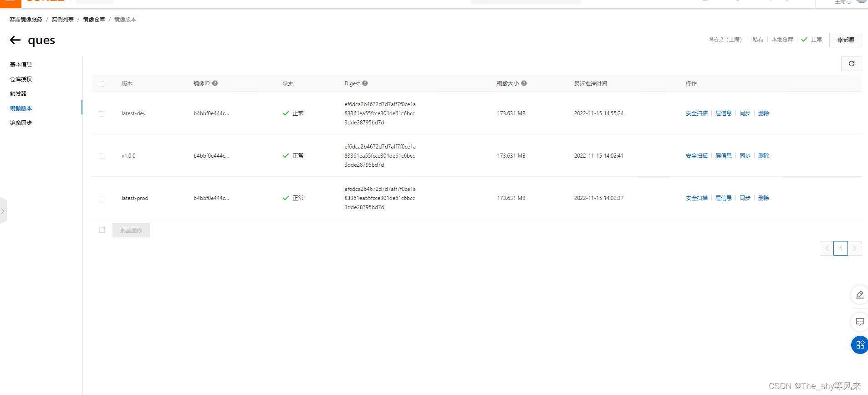Click the 批量删除 button
The width and height of the screenshot is (868, 395).
131,230
